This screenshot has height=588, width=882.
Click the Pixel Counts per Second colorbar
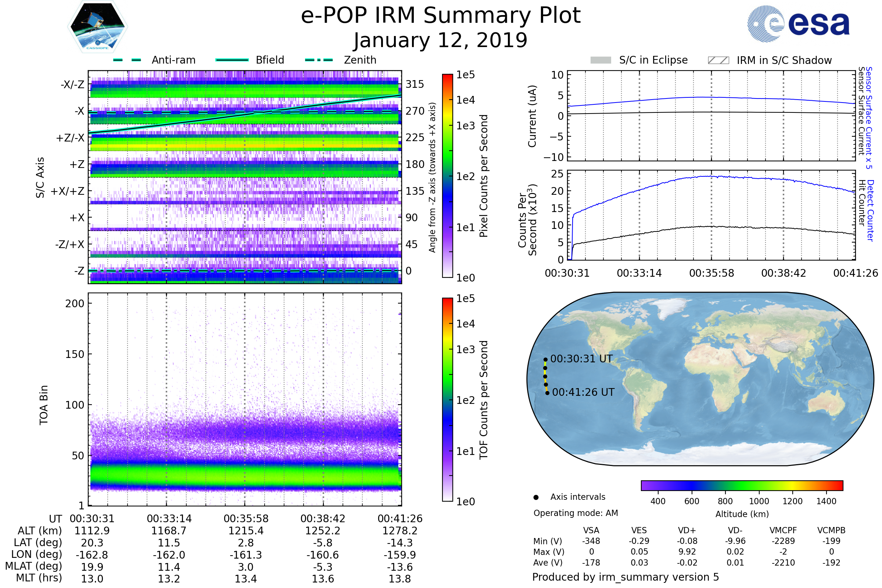click(x=447, y=176)
